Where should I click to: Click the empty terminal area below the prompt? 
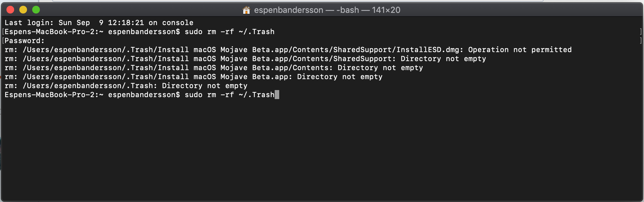322,148
